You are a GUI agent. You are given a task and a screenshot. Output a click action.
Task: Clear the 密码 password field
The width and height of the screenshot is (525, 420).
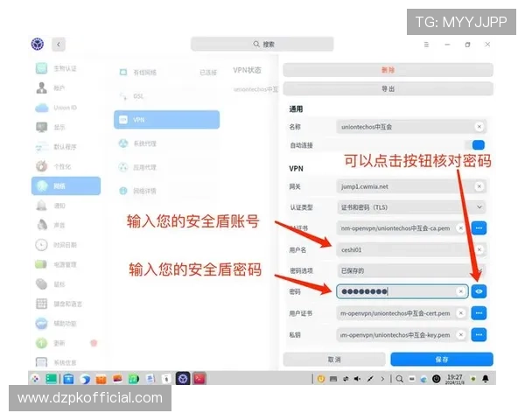pyautogui.click(x=461, y=291)
